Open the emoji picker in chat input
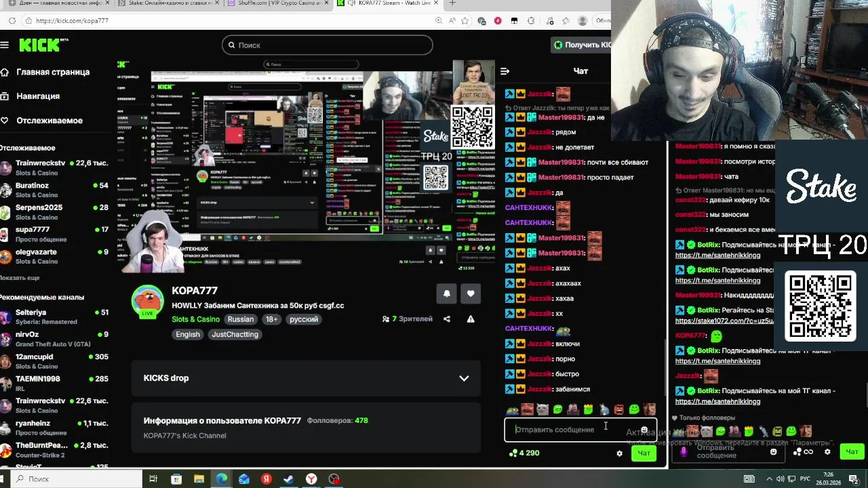Viewport: 868px width, 488px height. 644,430
